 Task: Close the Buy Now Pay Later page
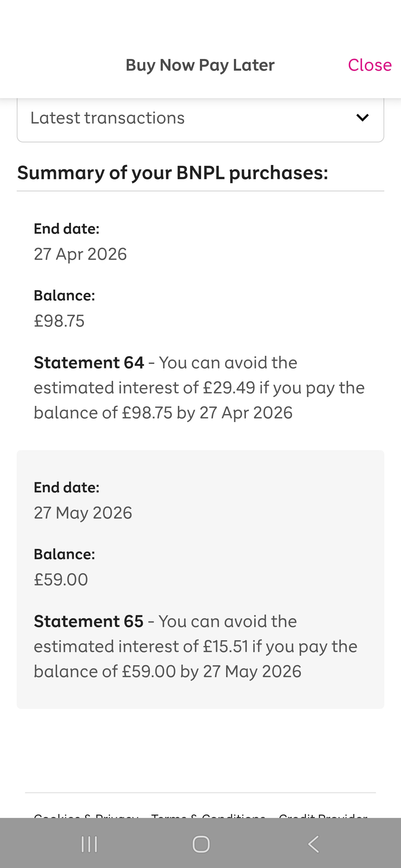tap(369, 65)
